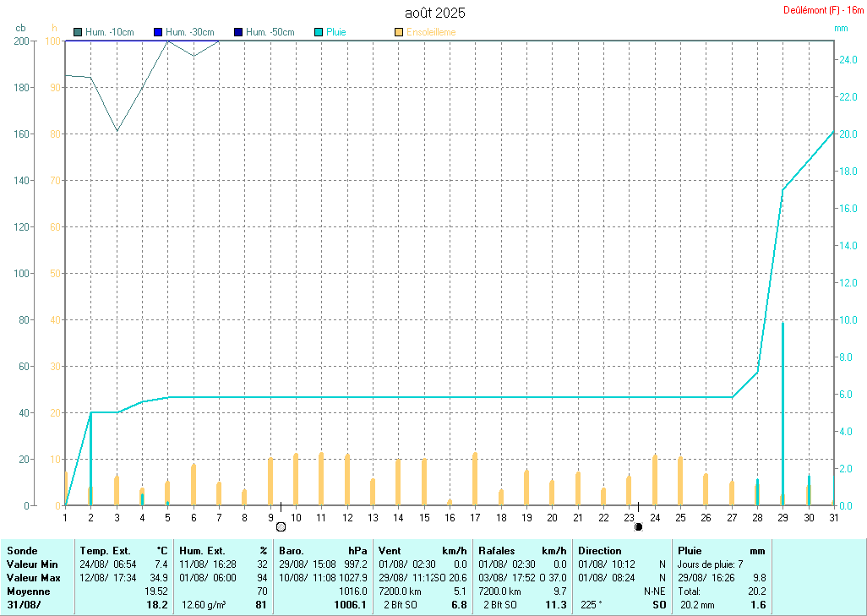Click the Ensoleillement legend color square
The height and width of the screenshot is (616, 867).
[399, 32]
